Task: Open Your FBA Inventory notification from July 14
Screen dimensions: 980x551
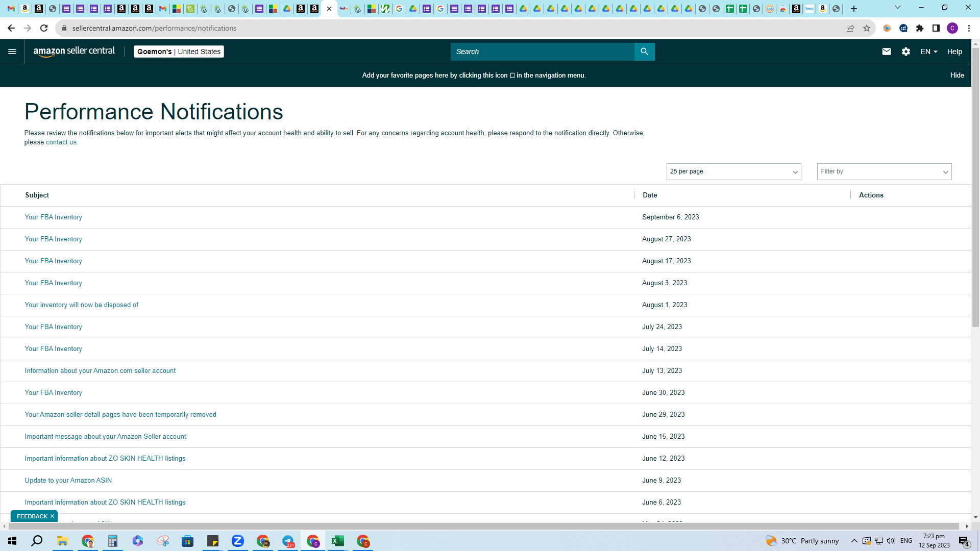Action: pos(53,348)
